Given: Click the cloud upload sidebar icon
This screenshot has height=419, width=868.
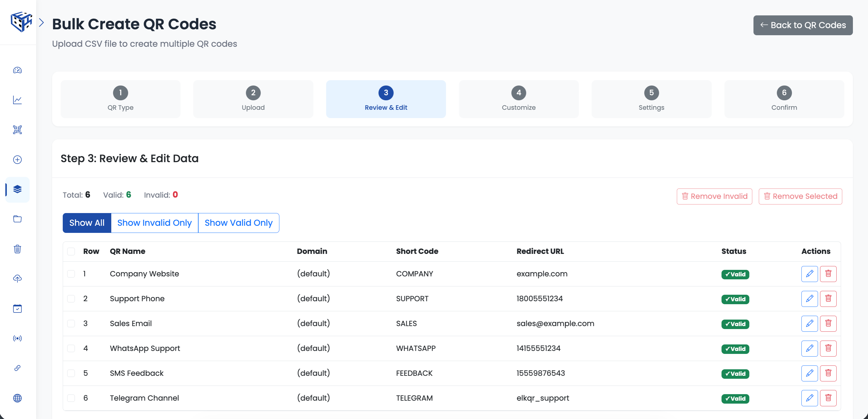Looking at the screenshot, I should point(17,278).
